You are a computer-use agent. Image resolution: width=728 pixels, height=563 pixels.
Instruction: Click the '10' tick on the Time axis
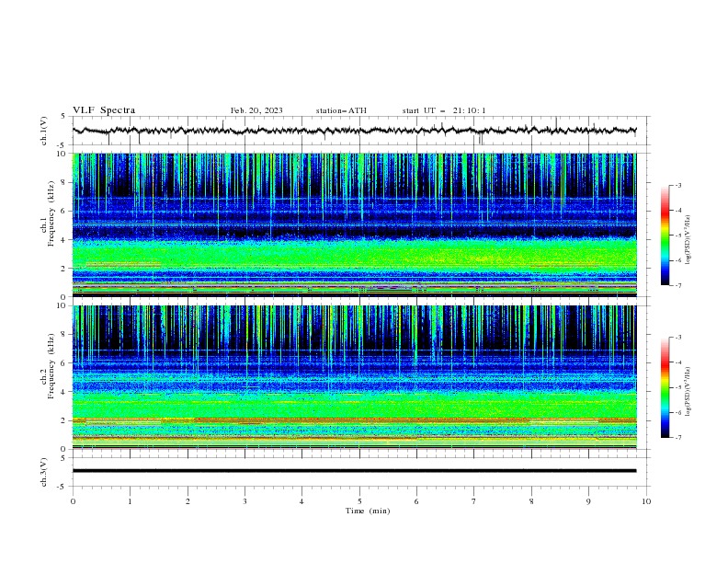(x=646, y=501)
